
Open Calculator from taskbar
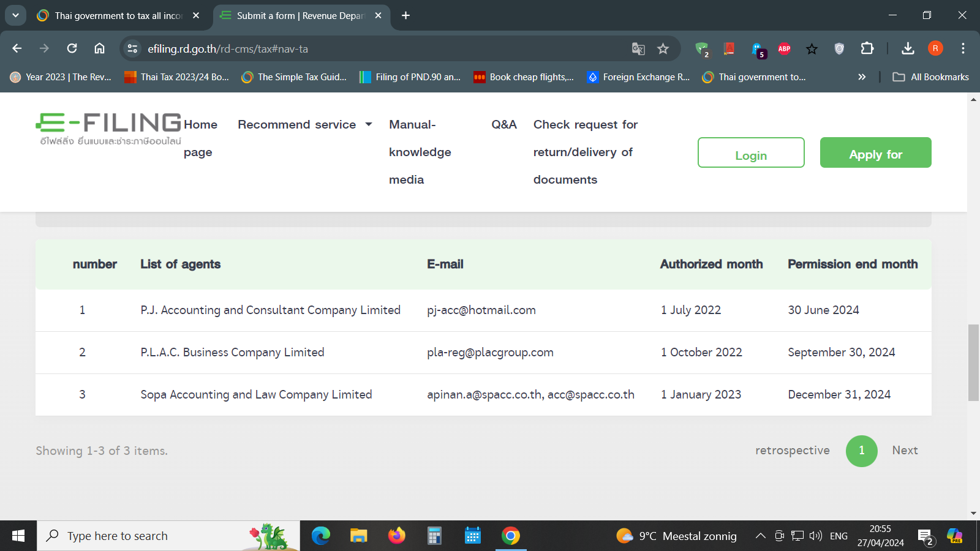(x=434, y=536)
